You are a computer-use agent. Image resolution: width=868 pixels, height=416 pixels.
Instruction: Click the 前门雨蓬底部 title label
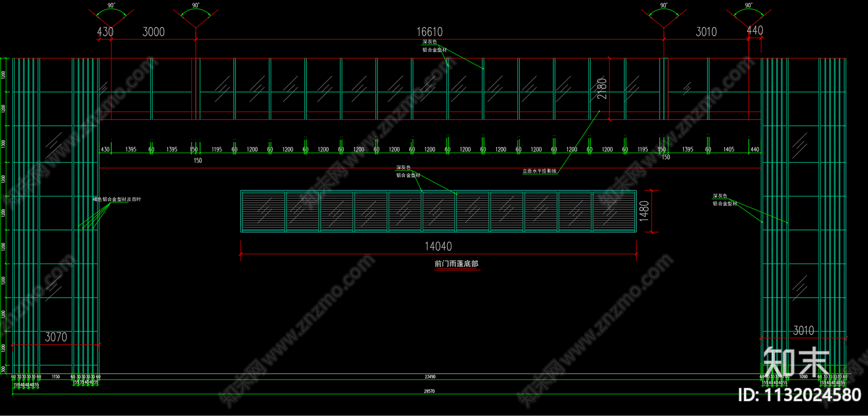coord(456,264)
